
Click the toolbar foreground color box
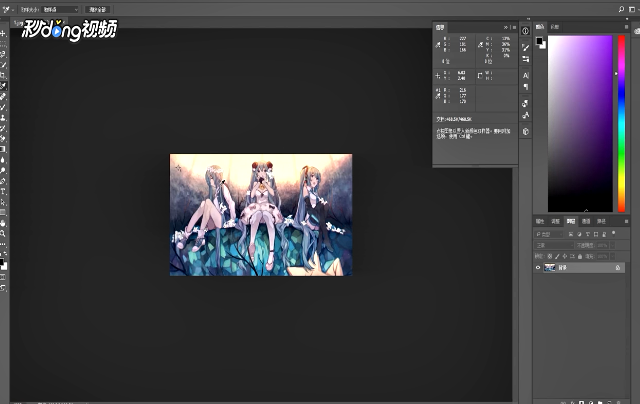[1, 262]
